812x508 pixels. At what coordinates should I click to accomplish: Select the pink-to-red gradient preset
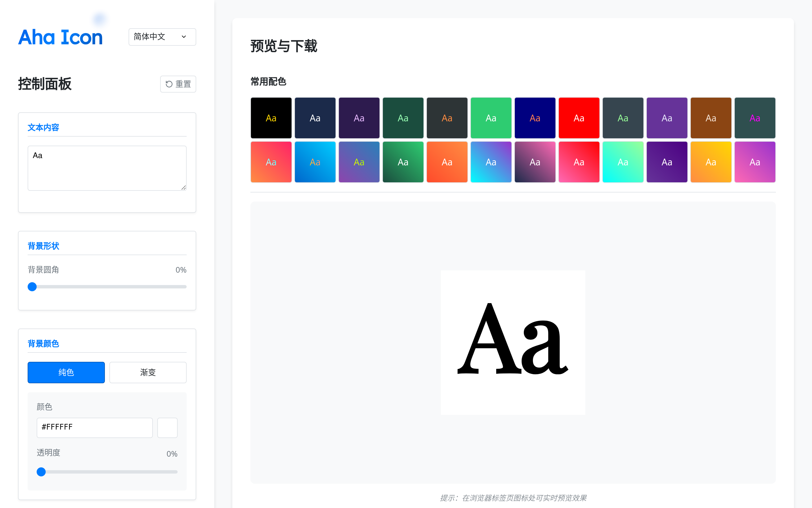[579, 162]
